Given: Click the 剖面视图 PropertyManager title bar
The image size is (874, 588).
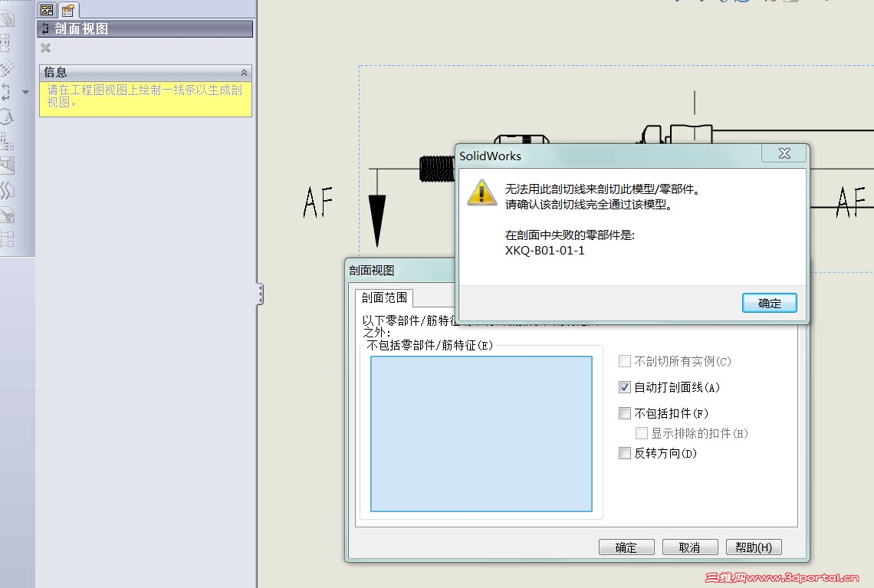Looking at the screenshot, I should (145, 29).
